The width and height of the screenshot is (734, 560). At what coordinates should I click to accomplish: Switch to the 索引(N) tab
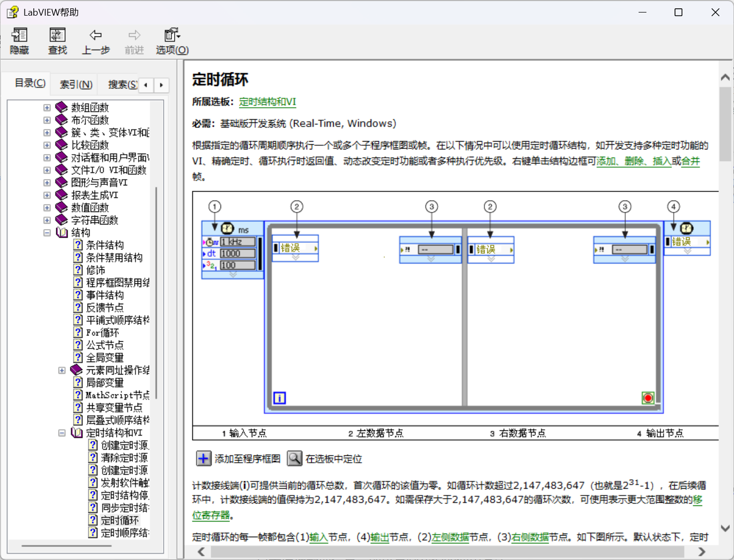[76, 84]
